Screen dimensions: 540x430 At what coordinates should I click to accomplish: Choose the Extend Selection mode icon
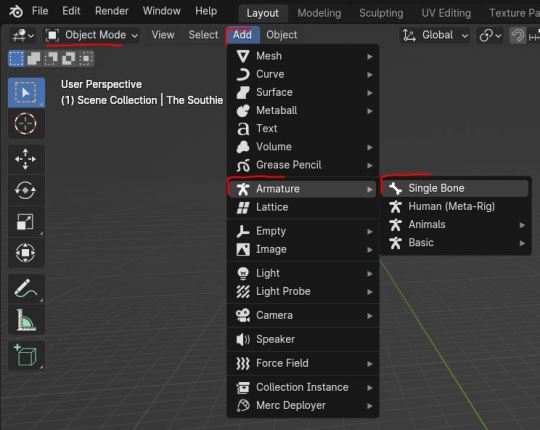tap(34, 58)
